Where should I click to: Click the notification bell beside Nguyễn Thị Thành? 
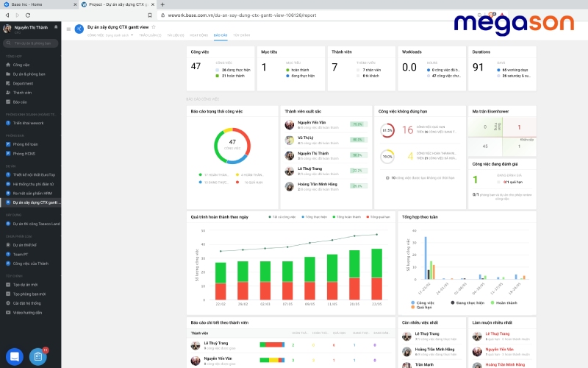point(56,27)
